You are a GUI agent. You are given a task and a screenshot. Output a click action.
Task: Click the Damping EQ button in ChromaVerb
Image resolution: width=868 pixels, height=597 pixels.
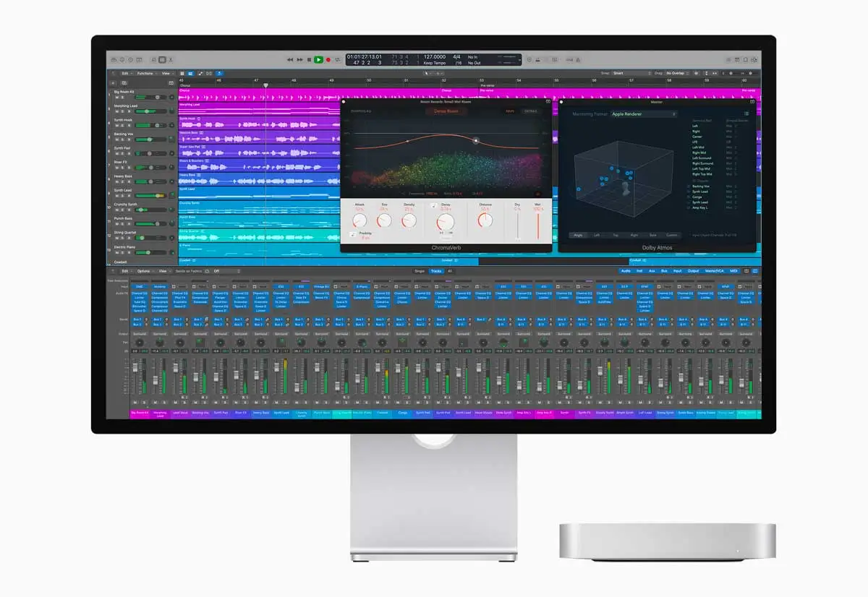coord(361,111)
